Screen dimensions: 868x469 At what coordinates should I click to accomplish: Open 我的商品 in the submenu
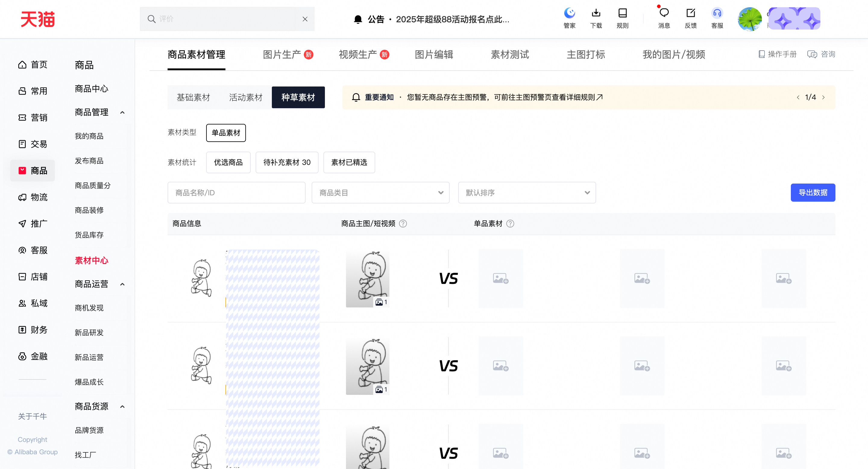[x=89, y=136]
